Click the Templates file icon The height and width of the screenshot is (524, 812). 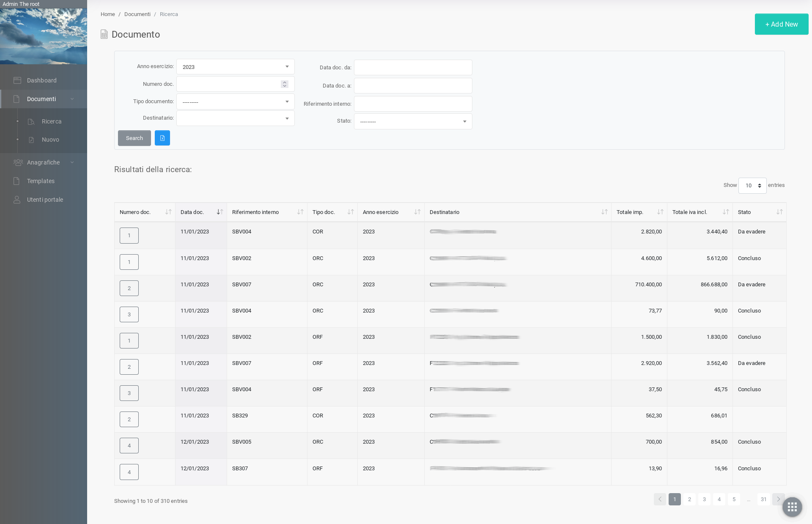[16, 181]
